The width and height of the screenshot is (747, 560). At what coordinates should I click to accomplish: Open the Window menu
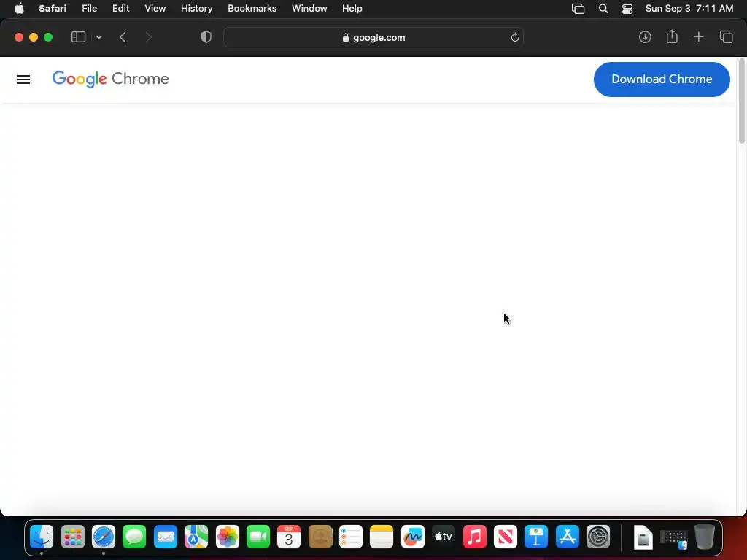click(x=309, y=9)
